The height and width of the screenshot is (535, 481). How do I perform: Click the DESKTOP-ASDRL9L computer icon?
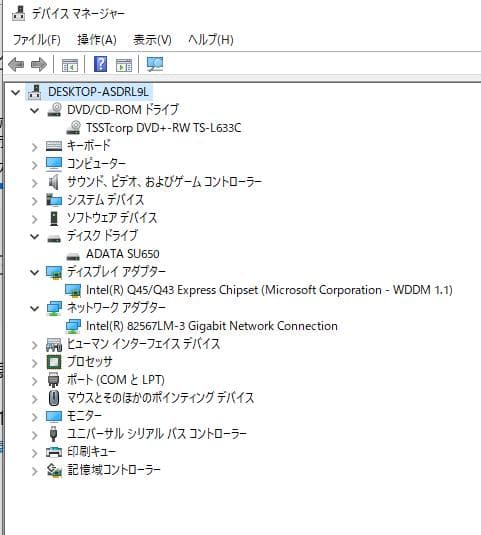click(35, 91)
